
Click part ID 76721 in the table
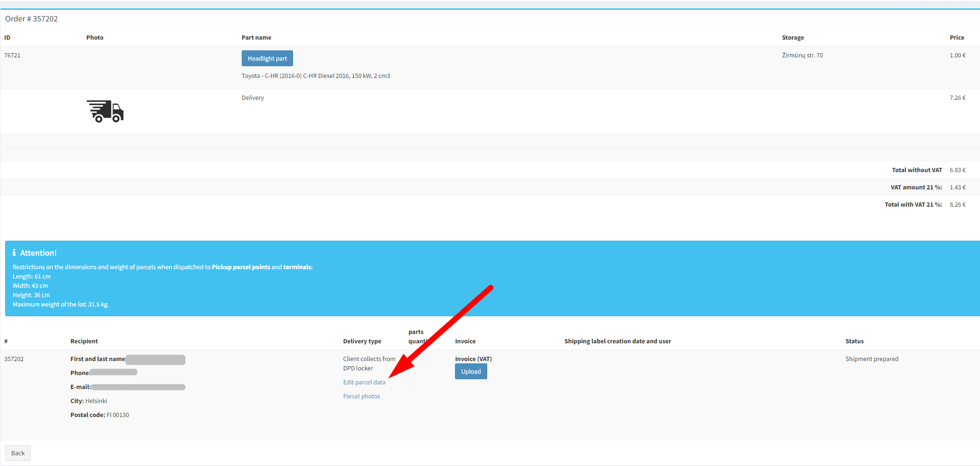click(13, 55)
